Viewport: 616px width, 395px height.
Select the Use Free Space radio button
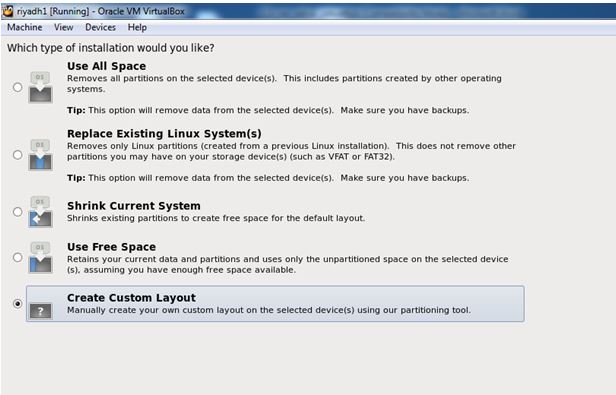point(17,257)
